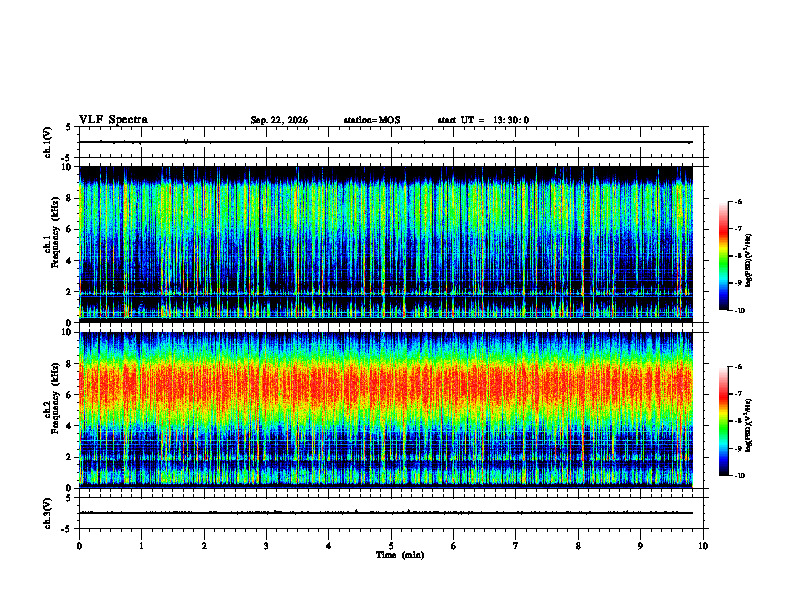Click the 1 minute tick label on time axis
This screenshot has height=612, width=792.
[x=141, y=546]
